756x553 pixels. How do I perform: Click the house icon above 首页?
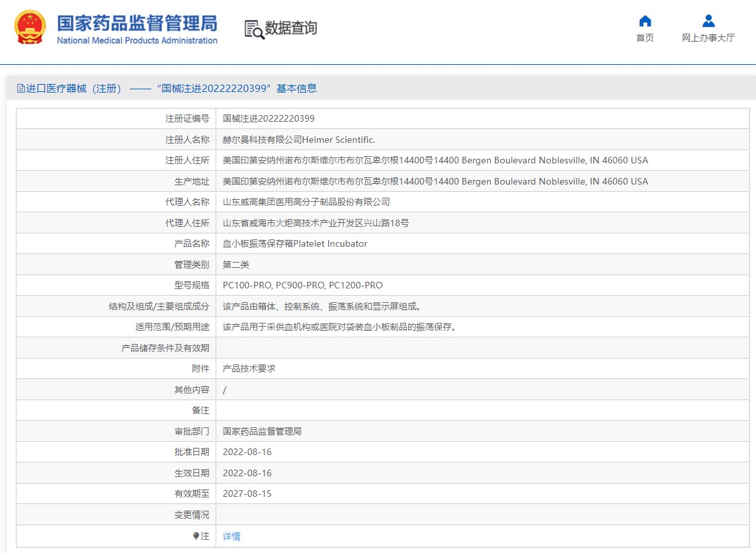[645, 21]
